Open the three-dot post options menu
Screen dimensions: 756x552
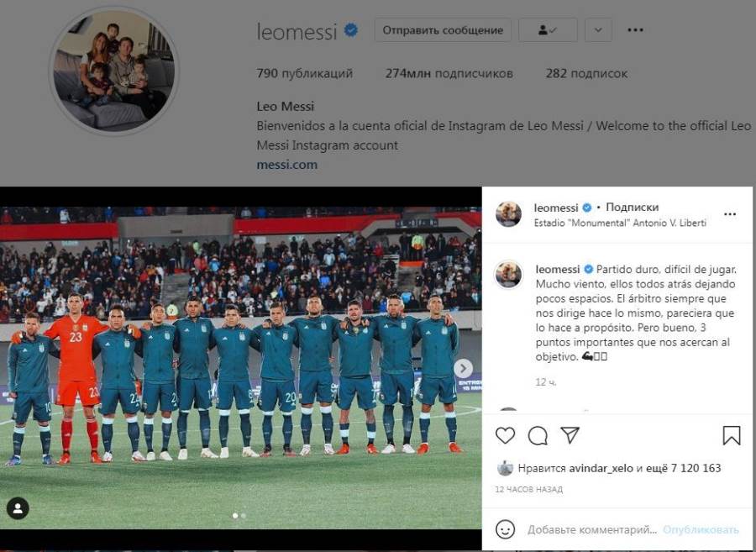[731, 213]
